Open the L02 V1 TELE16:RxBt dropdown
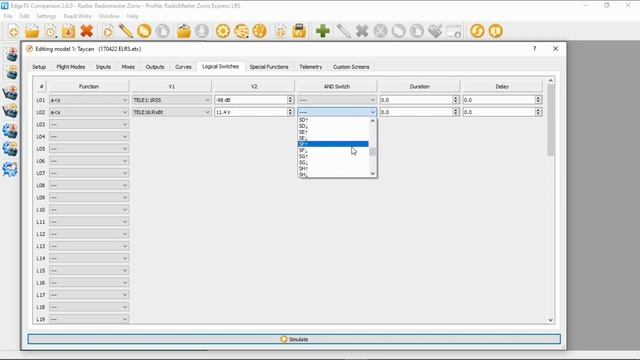The width and height of the screenshot is (640, 360). point(171,112)
